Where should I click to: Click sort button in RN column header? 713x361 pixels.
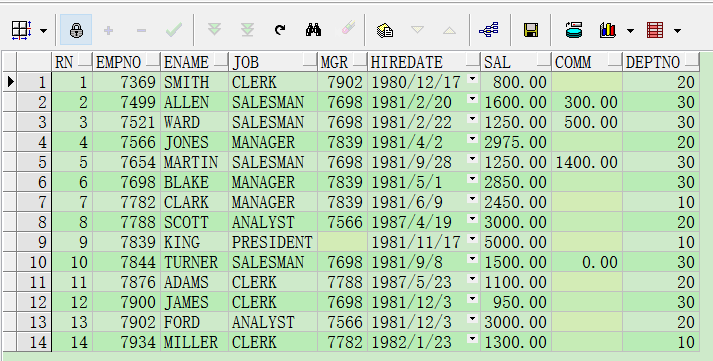pos(85,61)
